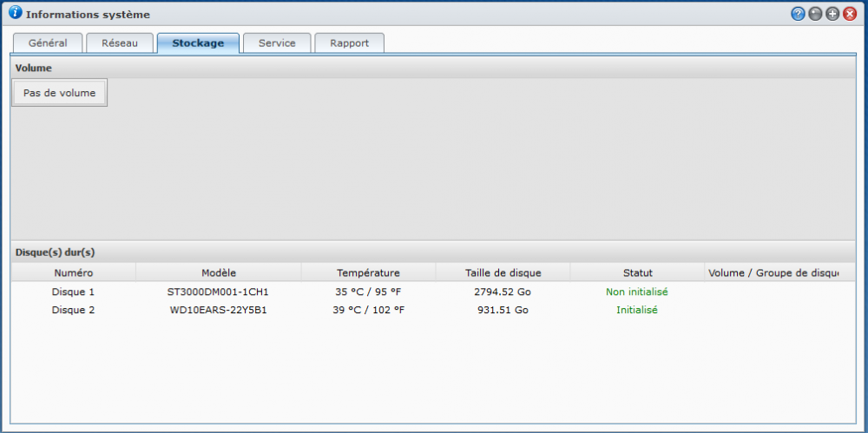Click model 'WD10EARS-22Y5B1'
Image resolution: width=868 pixels, height=433 pixels.
218,310
